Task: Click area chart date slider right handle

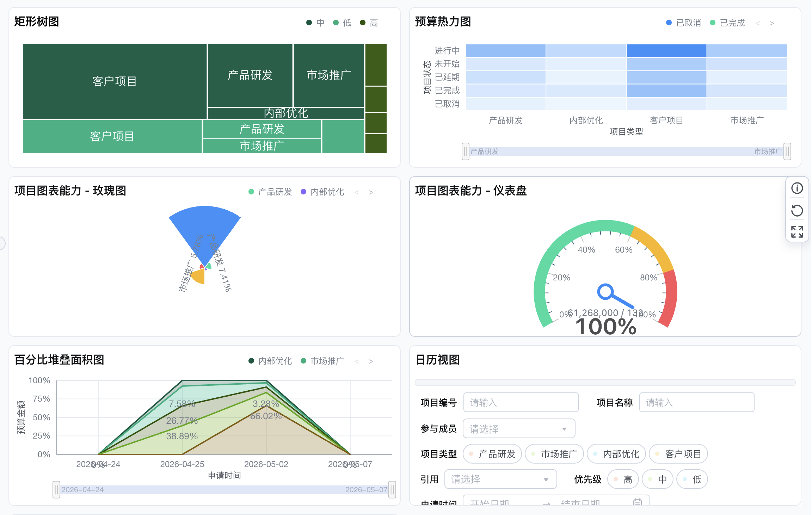Action: (392, 490)
